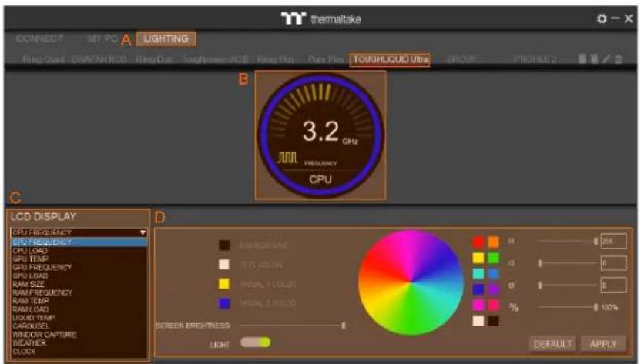Click the R value input field

(x=613, y=241)
